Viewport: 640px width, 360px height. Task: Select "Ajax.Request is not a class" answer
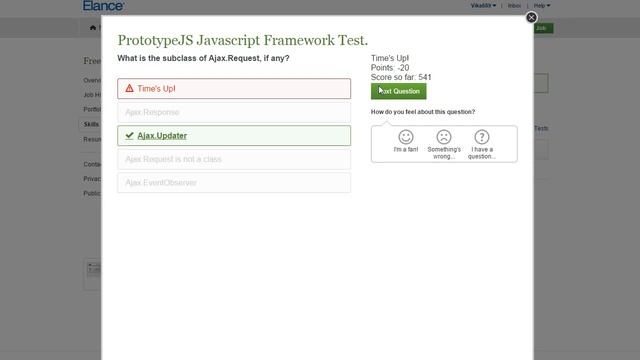click(234, 159)
